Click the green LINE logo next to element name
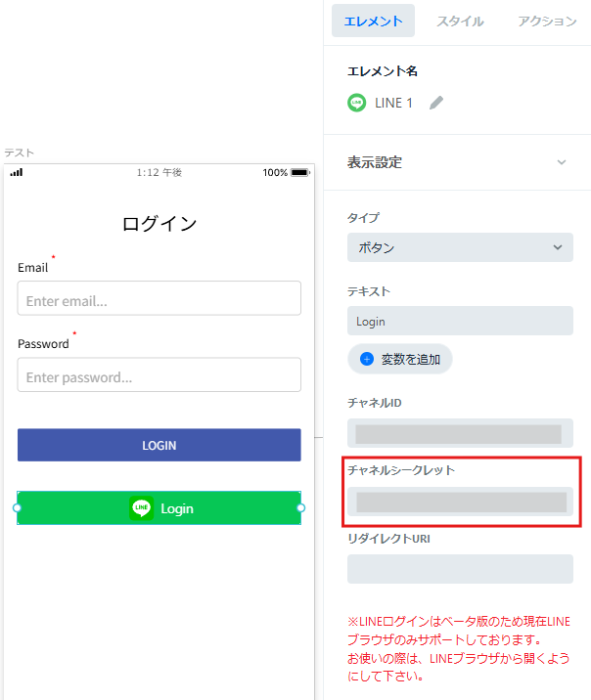 click(x=356, y=103)
